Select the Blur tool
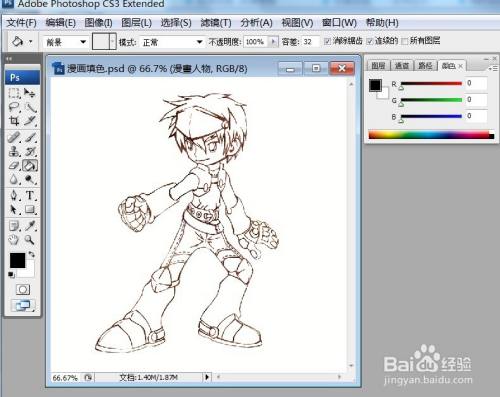Viewport: 500px width, 397px height. [x=14, y=179]
